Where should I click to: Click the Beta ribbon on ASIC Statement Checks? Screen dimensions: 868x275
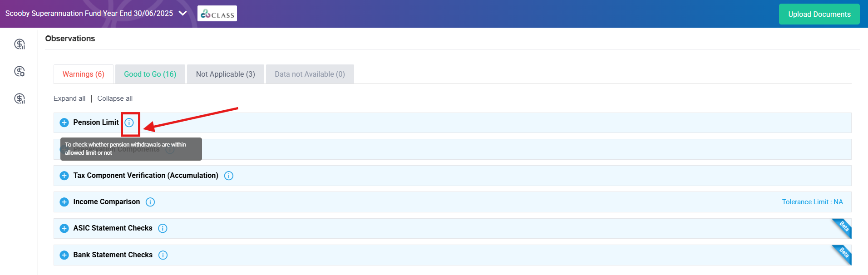843,226
